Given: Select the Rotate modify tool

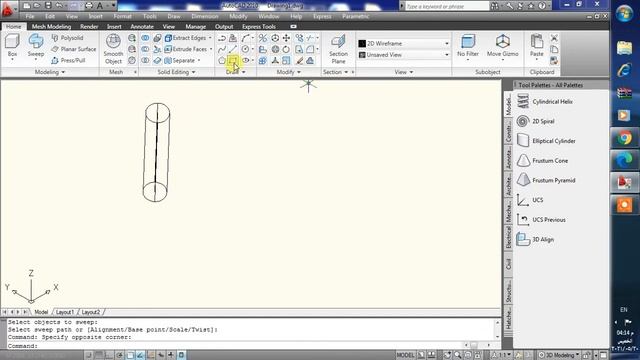Looking at the screenshot, I should click(286, 49).
